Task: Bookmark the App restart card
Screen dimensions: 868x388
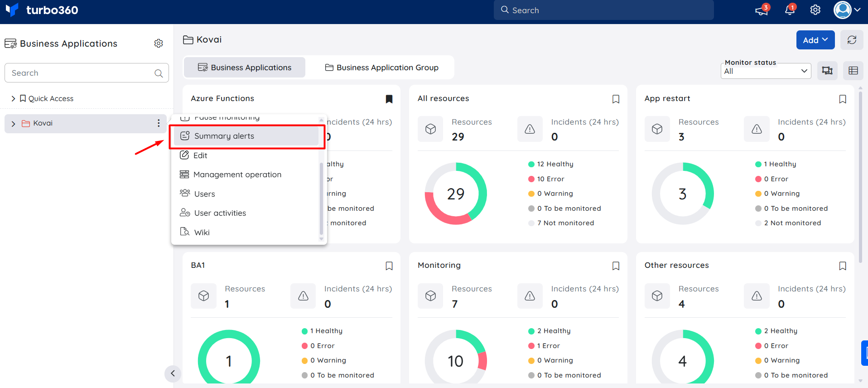Action: pyautogui.click(x=843, y=99)
